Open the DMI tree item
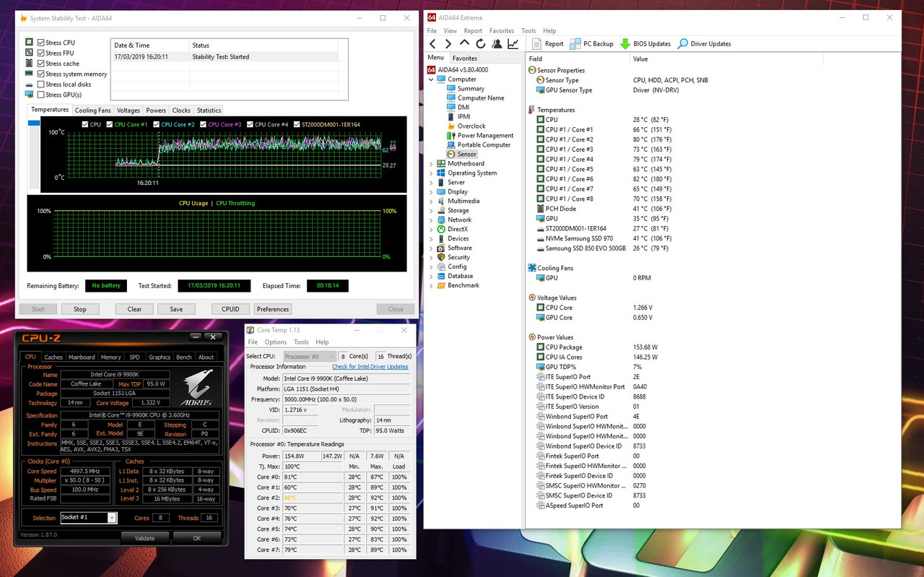Viewport: 924px width, 577px height. [x=463, y=108]
